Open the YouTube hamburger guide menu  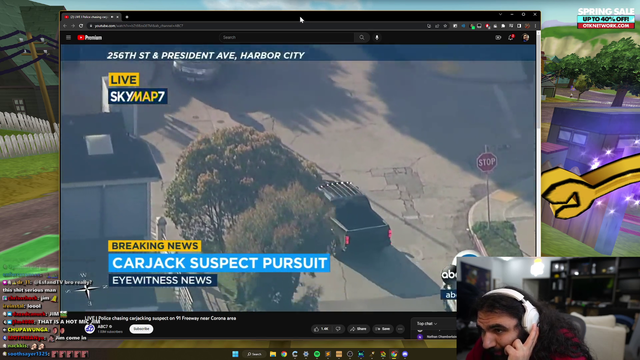coord(69,38)
